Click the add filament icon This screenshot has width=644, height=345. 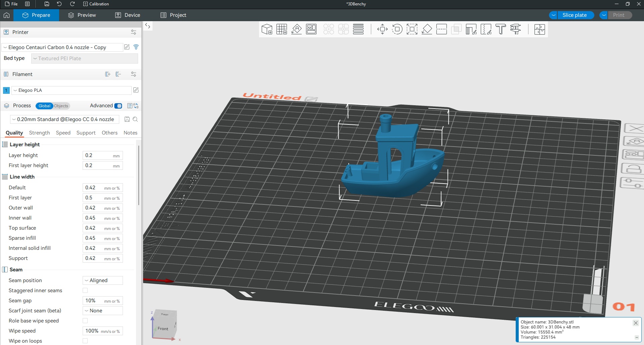[x=108, y=74]
